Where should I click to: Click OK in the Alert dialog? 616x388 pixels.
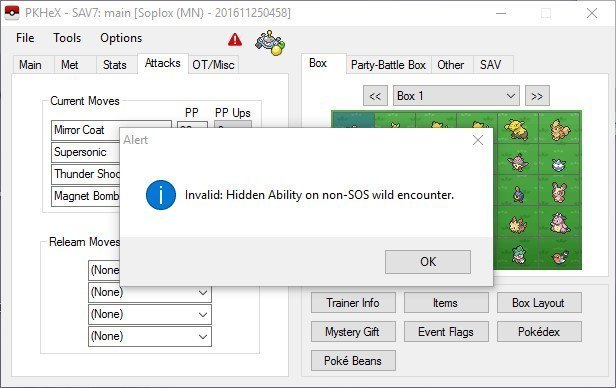click(428, 262)
